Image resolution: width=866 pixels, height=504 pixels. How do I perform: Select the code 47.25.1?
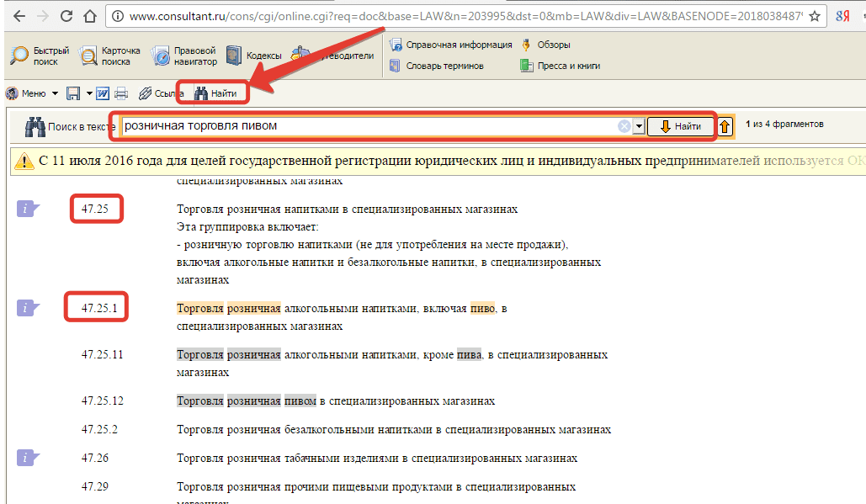(99, 308)
